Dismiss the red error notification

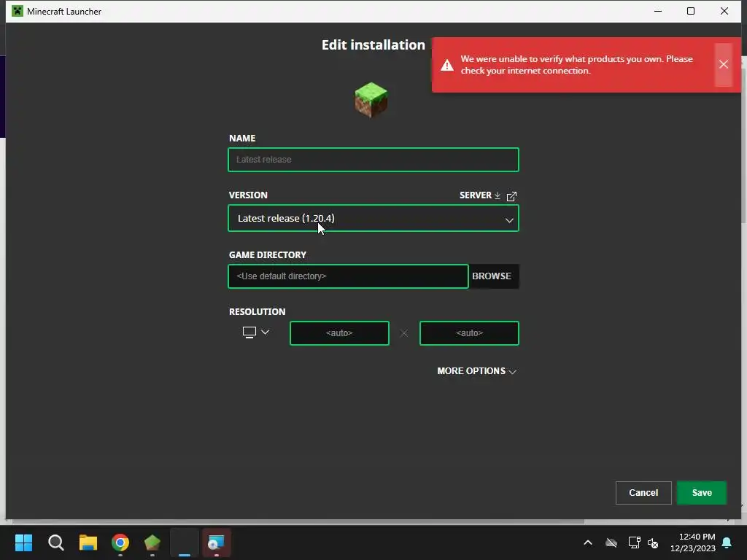[723, 64]
